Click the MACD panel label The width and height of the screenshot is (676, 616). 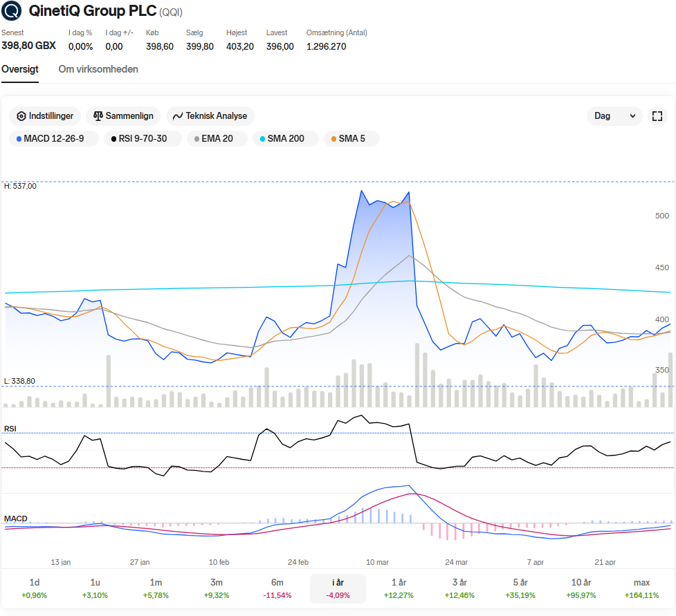click(15, 519)
